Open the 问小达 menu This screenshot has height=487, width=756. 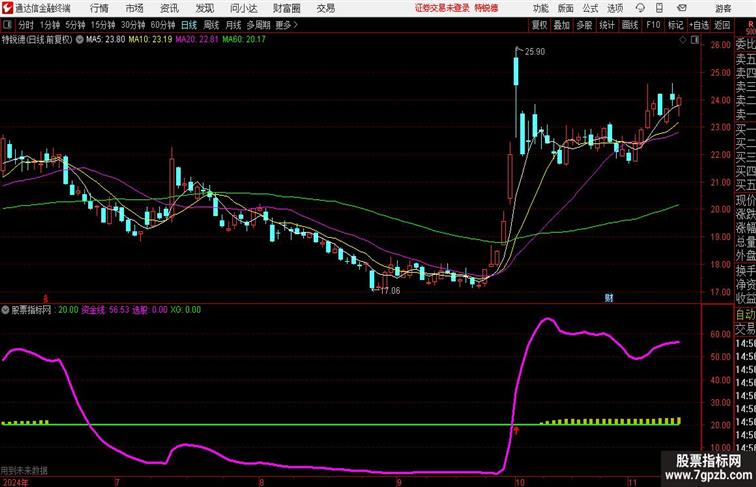click(243, 8)
